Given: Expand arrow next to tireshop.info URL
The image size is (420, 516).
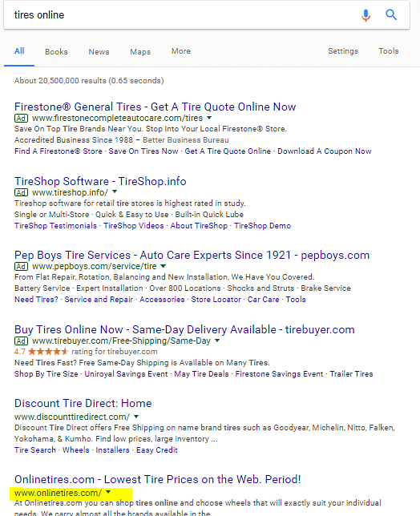Looking at the screenshot, I should point(115,191).
